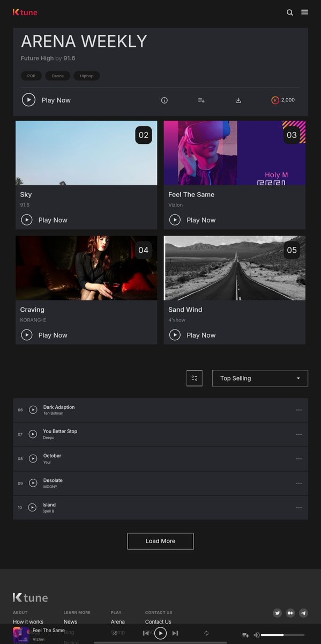The image size is (321, 644).
Task: Play October by Yeul
Action: [33, 459]
